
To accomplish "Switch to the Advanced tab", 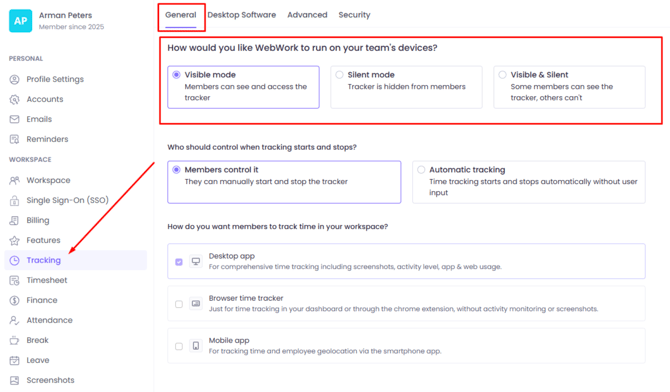I will (x=307, y=15).
